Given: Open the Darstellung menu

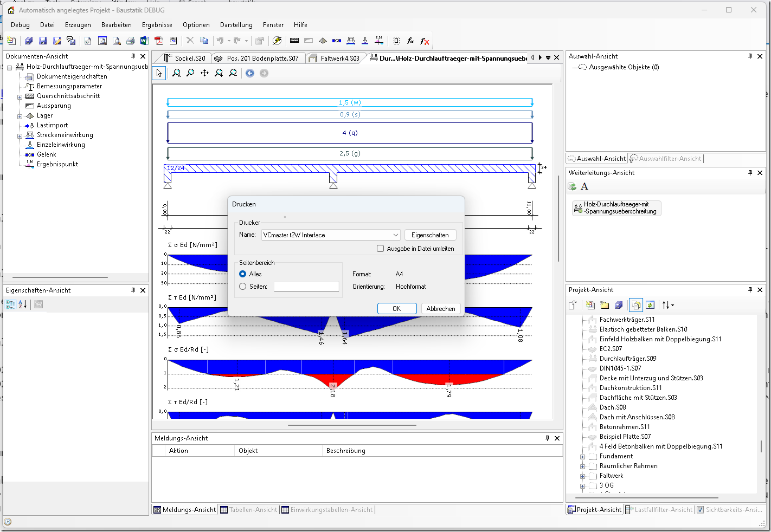Looking at the screenshot, I should tap(236, 25).
